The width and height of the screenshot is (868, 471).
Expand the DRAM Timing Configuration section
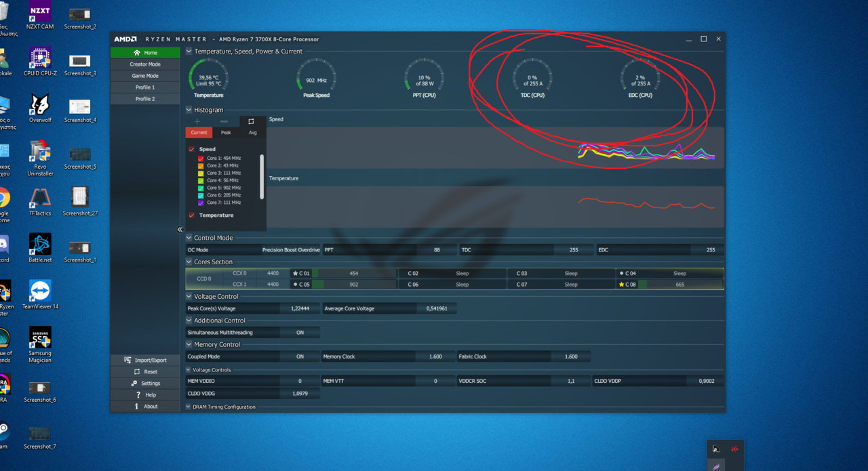pos(189,407)
